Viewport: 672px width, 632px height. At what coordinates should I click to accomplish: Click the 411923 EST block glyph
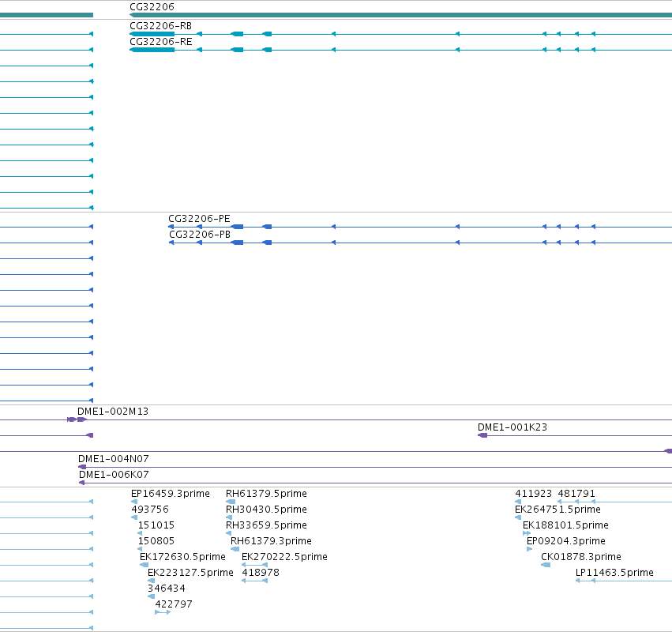(x=518, y=502)
